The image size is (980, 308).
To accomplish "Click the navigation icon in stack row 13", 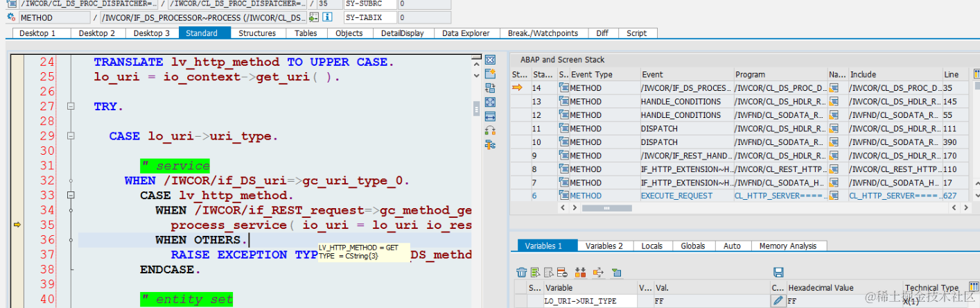I will pyautogui.click(x=834, y=101).
